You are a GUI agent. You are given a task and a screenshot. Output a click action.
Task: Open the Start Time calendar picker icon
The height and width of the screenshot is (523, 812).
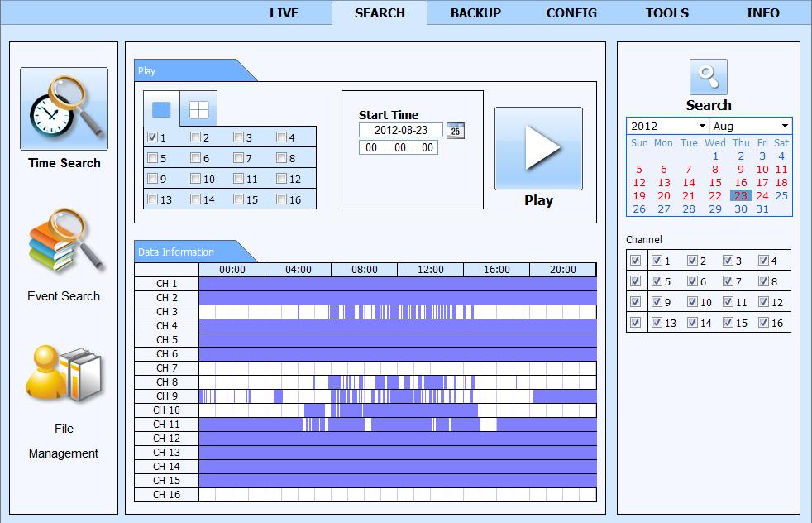coord(455,130)
